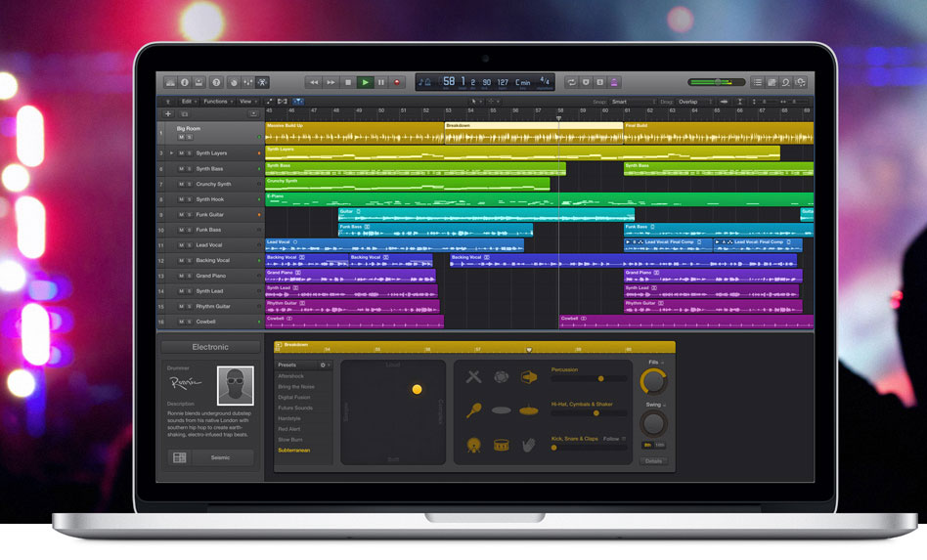Click the Details button in Drummer editor
This screenshot has height=560, width=927.
click(x=653, y=460)
